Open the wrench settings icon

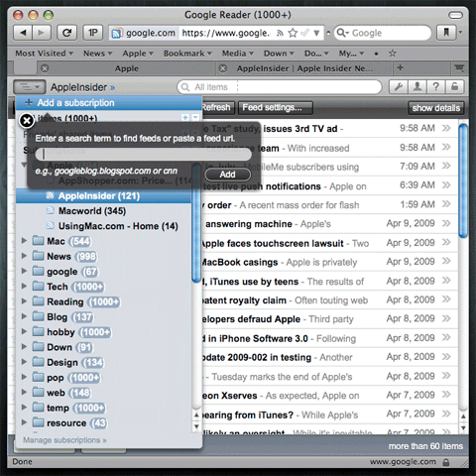tap(399, 87)
